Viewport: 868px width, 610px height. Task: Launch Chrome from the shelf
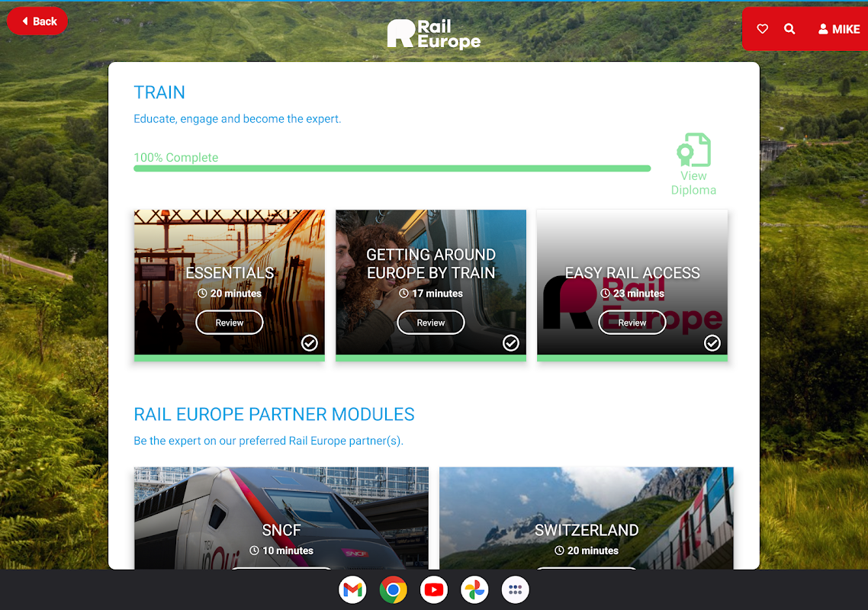[x=393, y=590]
